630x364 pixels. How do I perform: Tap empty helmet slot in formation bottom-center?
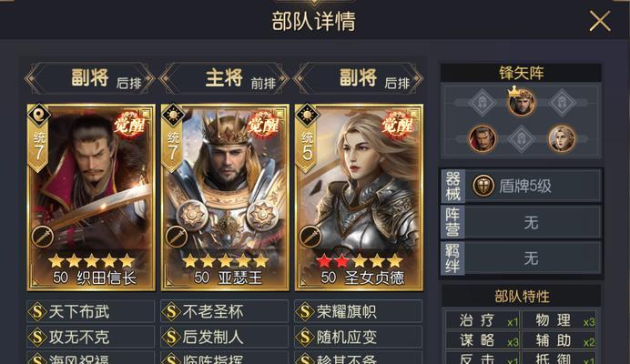521,139
